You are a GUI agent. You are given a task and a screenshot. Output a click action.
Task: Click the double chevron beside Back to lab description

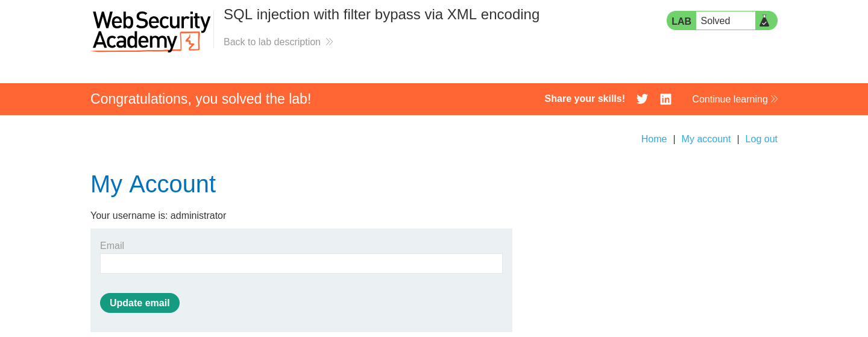[x=329, y=42]
